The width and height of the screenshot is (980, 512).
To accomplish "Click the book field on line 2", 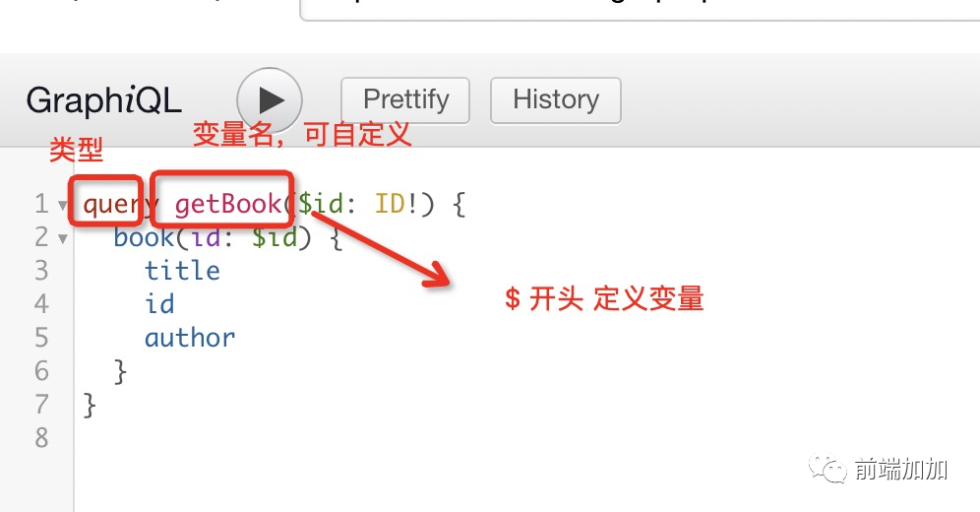I will 144,237.
